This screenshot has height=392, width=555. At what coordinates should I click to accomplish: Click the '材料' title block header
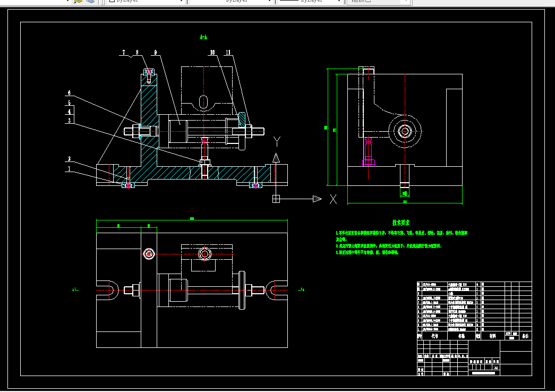[492, 336]
